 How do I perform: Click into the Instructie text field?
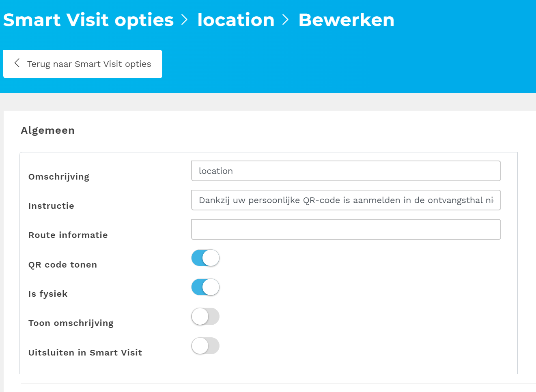tap(346, 200)
